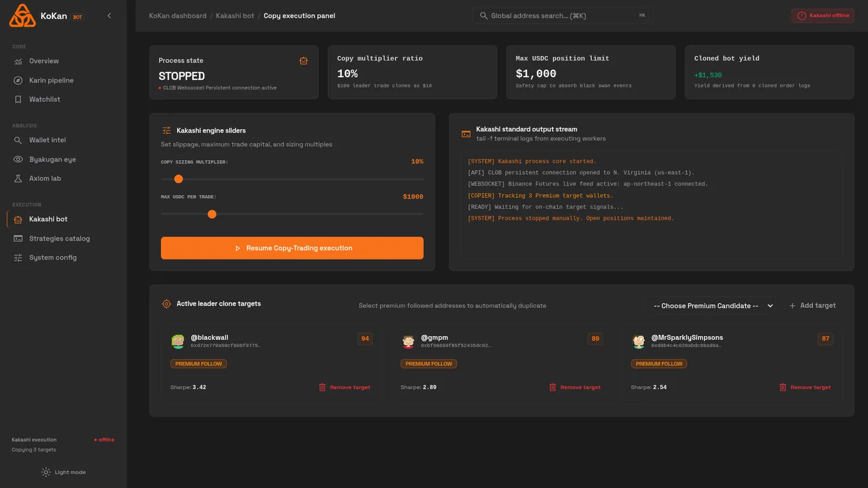The width and height of the screenshot is (868, 488).
Task: Remove the @gmpm target
Action: click(x=574, y=387)
